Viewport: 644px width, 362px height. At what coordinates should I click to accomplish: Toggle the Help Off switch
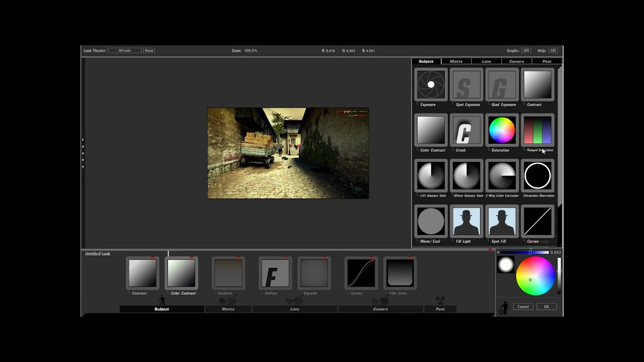(x=552, y=51)
